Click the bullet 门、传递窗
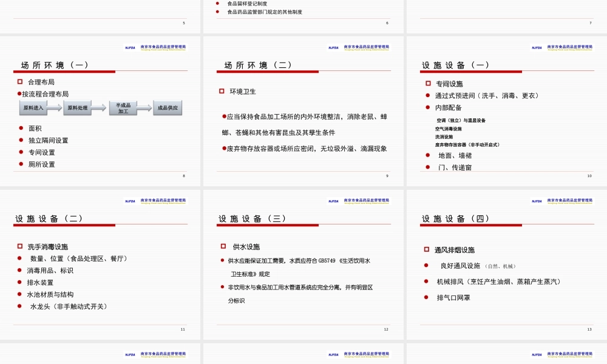Image resolution: width=607 pixels, height=364 pixels. coord(455,167)
